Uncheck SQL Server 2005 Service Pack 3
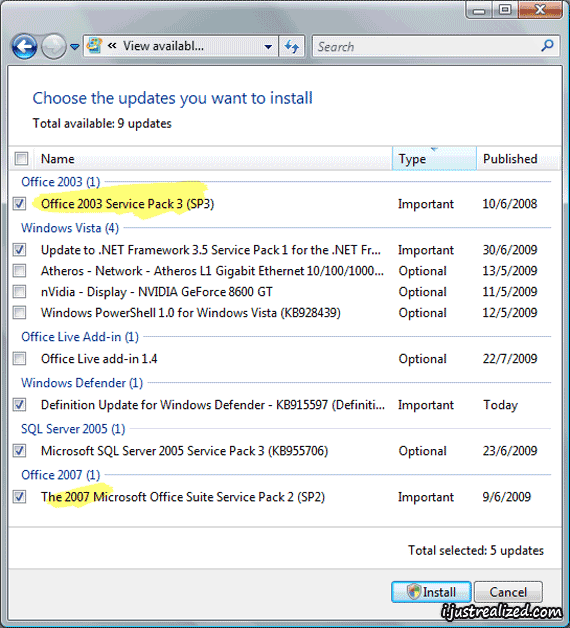Viewport: 570px width, 628px height. click(20, 451)
